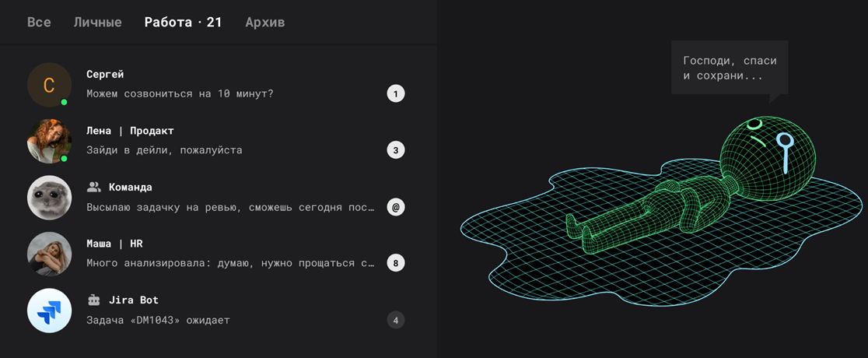This screenshot has height=358, width=868.
Task: Open the Архив tab
Action: (x=264, y=22)
